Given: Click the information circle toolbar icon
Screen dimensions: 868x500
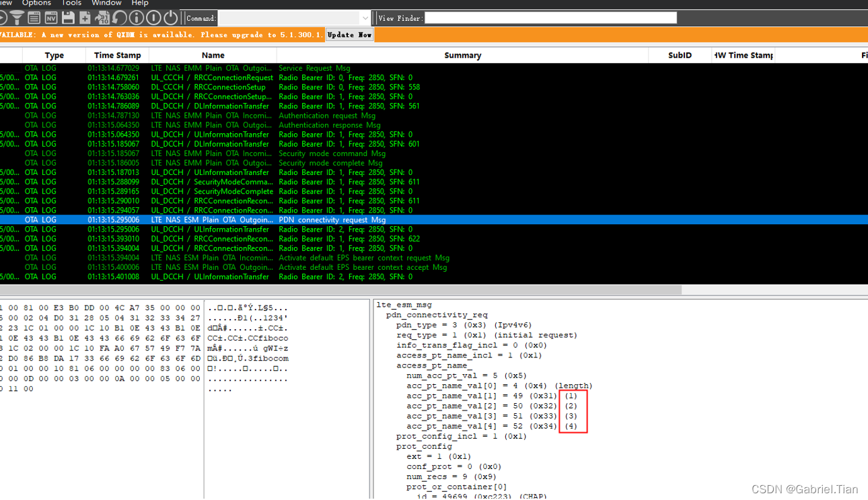Looking at the screenshot, I should tap(137, 18).
